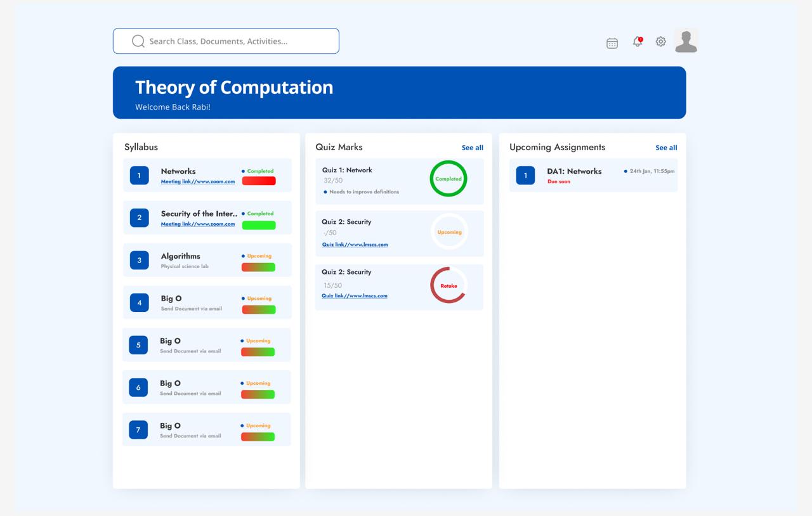Viewport: 812px width, 516px height.
Task: Click the gradient progress bar for Algorithms
Action: (x=258, y=268)
